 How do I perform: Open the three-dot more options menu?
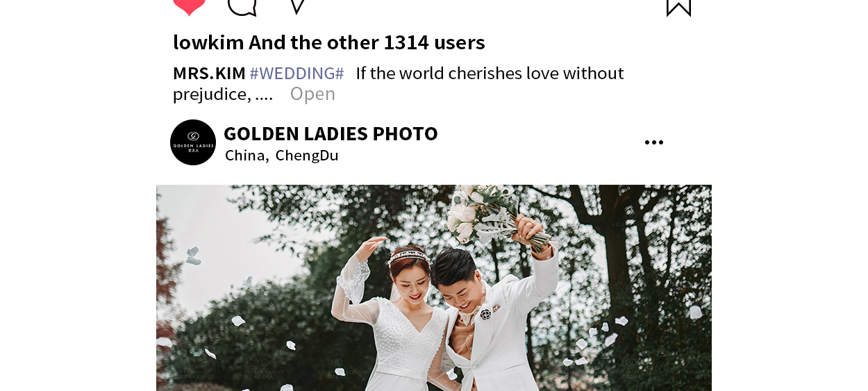[x=654, y=142]
